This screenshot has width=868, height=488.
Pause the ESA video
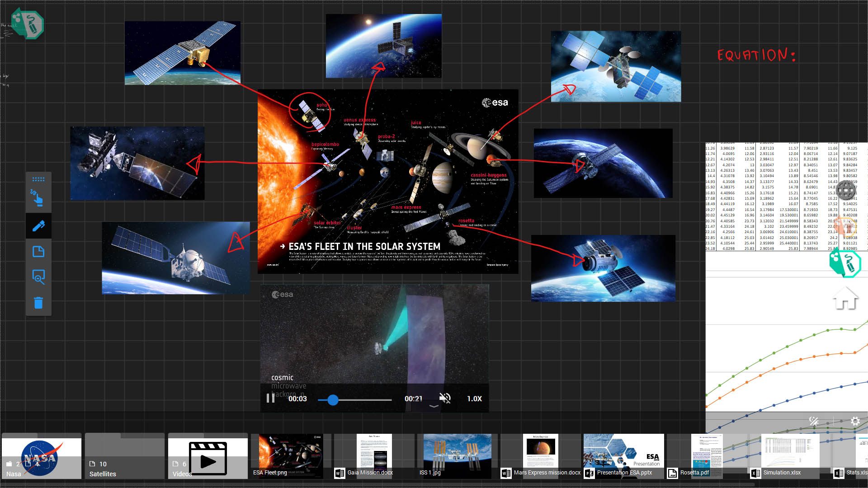(x=270, y=398)
